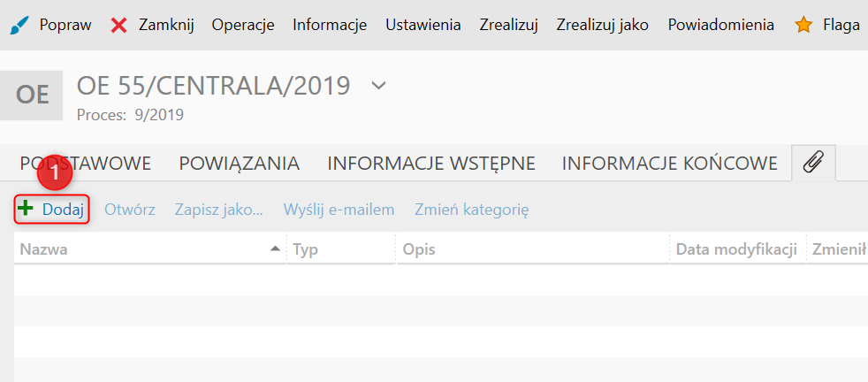The image size is (868, 382).
Task: Click the green plus Dodaj icon
Action: tap(27, 210)
